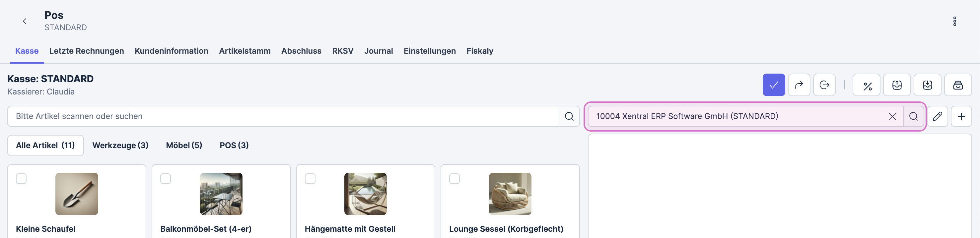This screenshot has width=980, height=238.
Task: Open the three-dot more options menu
Action: tap(954, 21)
